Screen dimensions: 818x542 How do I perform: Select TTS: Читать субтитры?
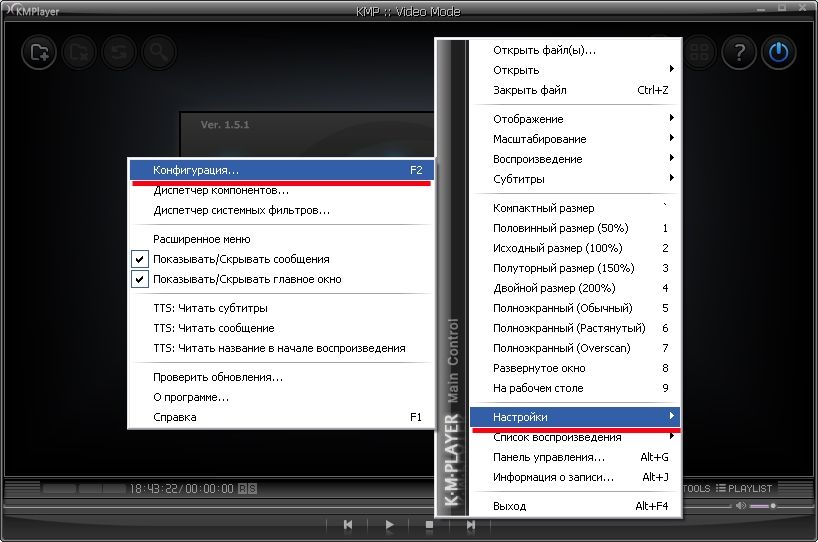(x=281, y=308)
